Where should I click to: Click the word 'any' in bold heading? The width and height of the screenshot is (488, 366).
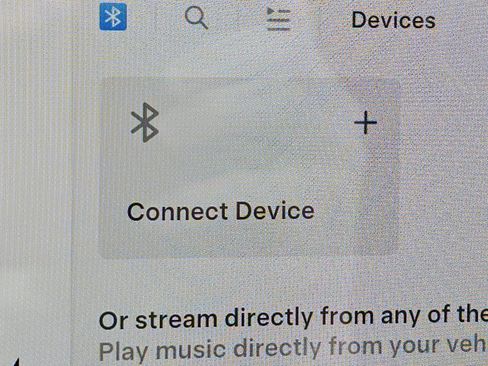point(400,316)
